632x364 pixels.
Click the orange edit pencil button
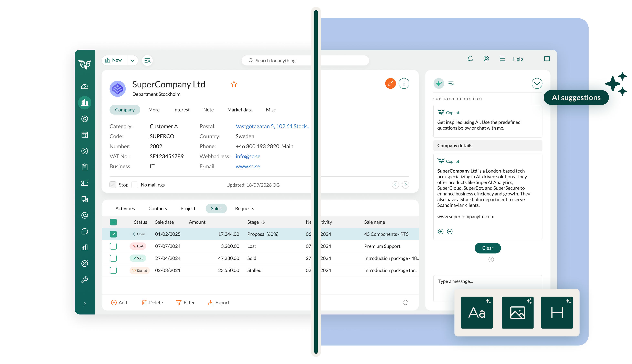click(390, 84)
